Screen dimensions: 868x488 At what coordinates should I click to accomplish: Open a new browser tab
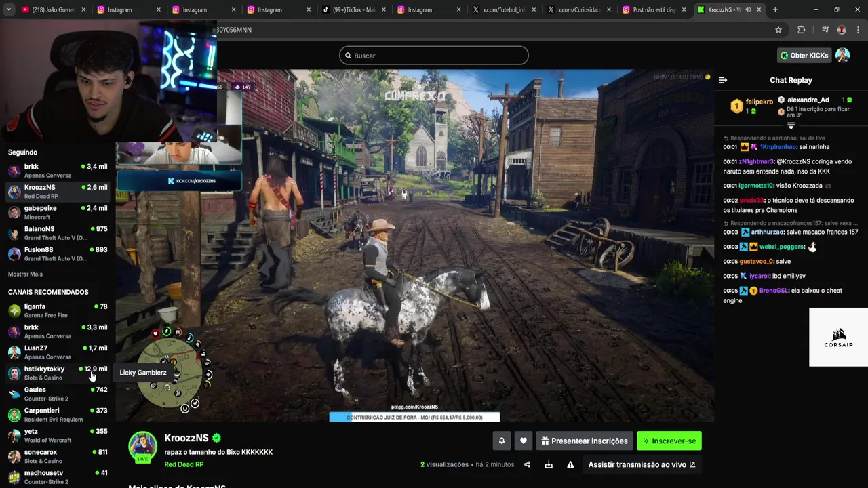click(x=775, y=9)
